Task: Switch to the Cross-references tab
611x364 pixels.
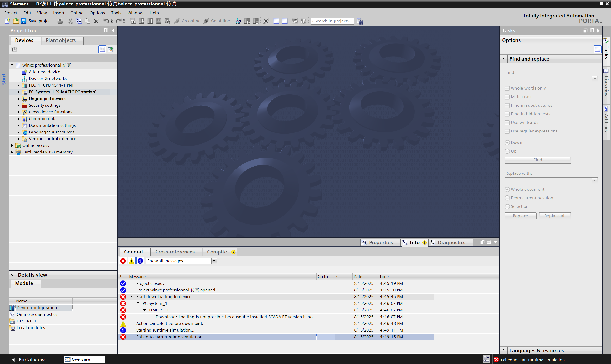Action: (175, 252)
